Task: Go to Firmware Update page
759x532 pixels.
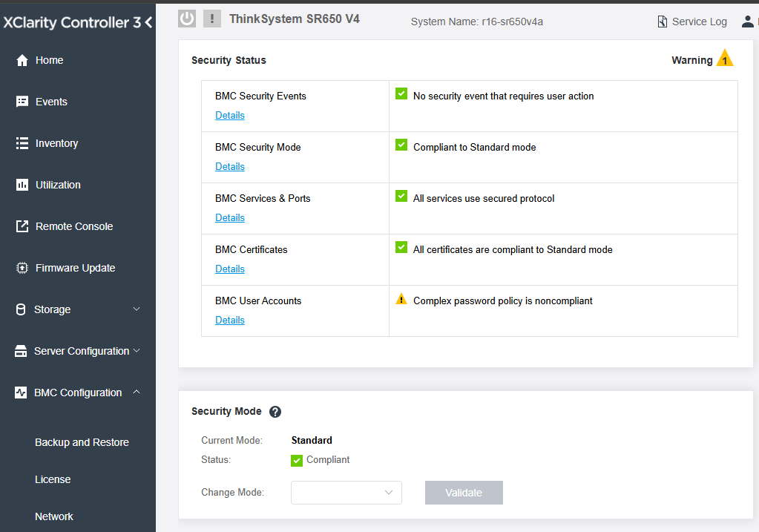Action: point(75,268)
